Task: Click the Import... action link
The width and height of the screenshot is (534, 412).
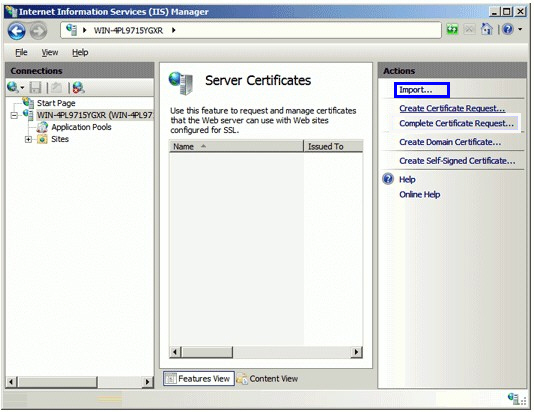Action: point(415,90)
